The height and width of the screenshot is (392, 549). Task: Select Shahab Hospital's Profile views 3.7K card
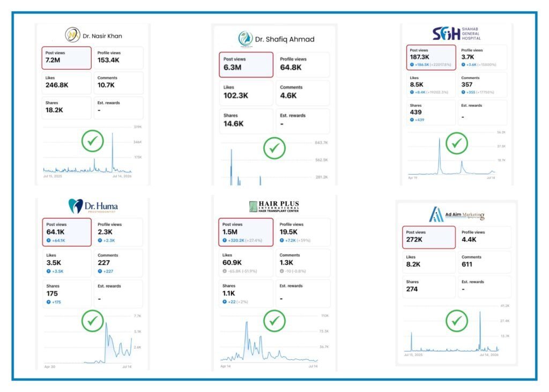483,57
